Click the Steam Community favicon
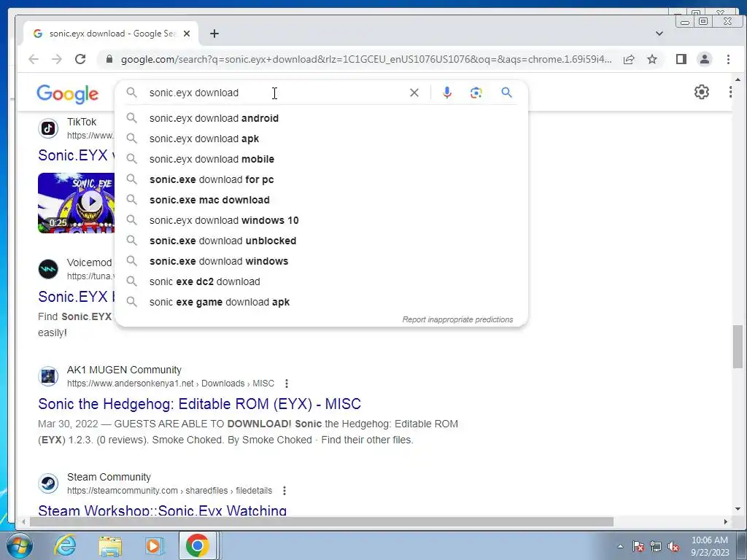The width and height of the screenshot is (747, 560). [48, 483]
